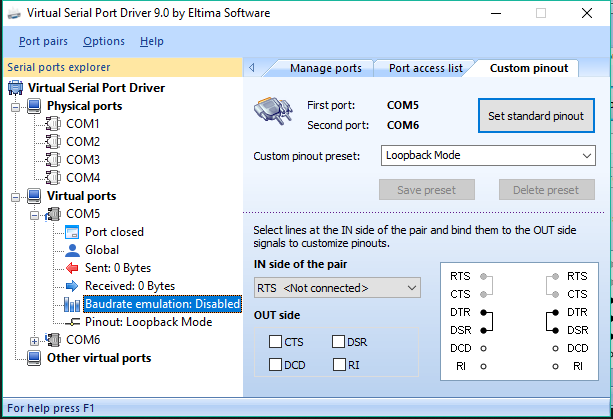613x419 pixels.
Task: Click the Physical ports computer icon
Action: 34,106
